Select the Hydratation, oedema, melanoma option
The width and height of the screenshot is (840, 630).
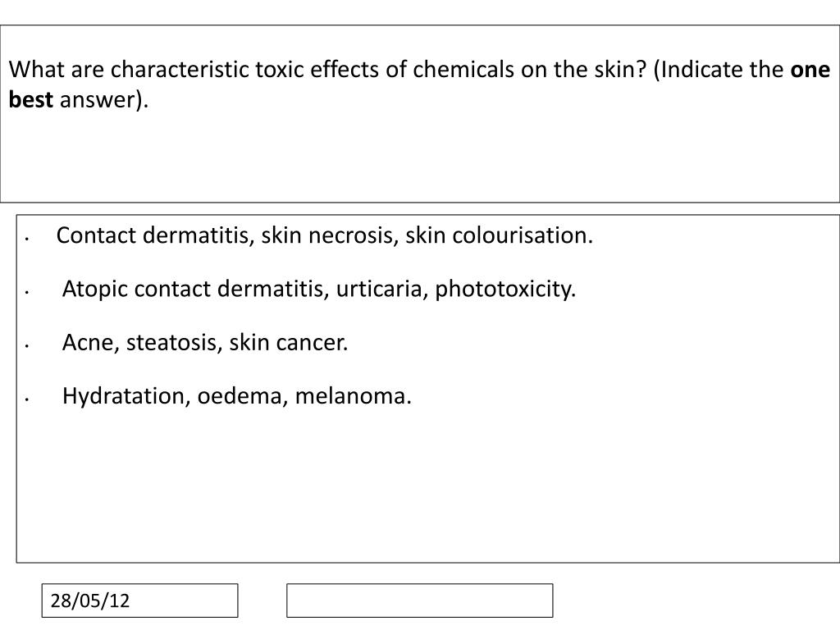pyautogui.click(x=237, y=396)
